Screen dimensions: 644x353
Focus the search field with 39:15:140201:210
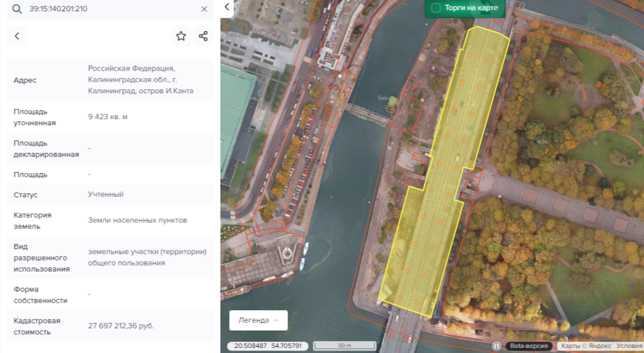coord(111,9)
